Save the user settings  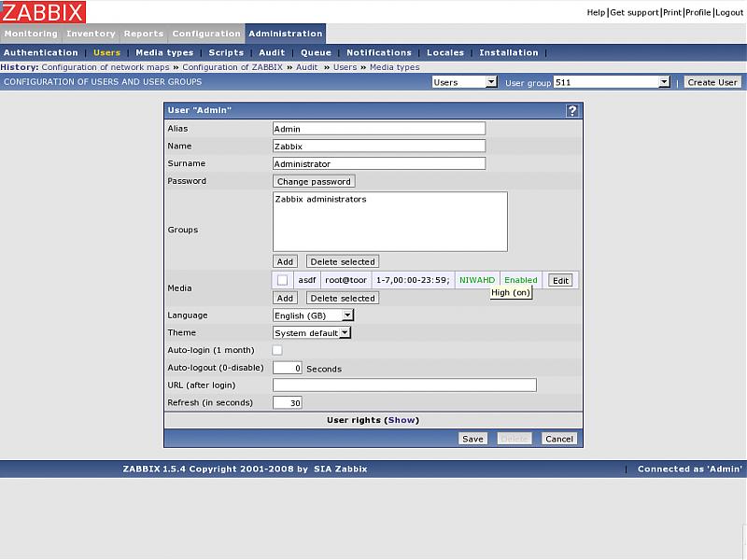coord(472,439)
